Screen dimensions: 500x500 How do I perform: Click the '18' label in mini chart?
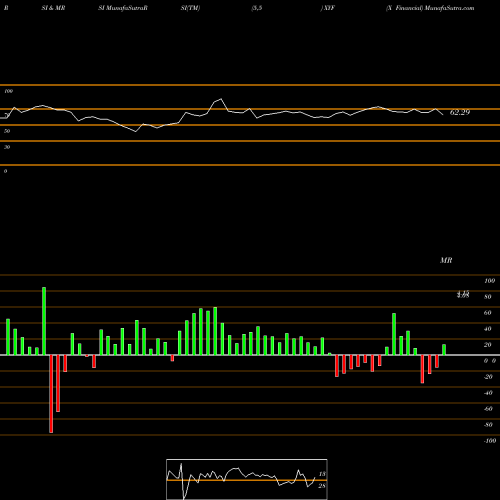tap(322, 474)
